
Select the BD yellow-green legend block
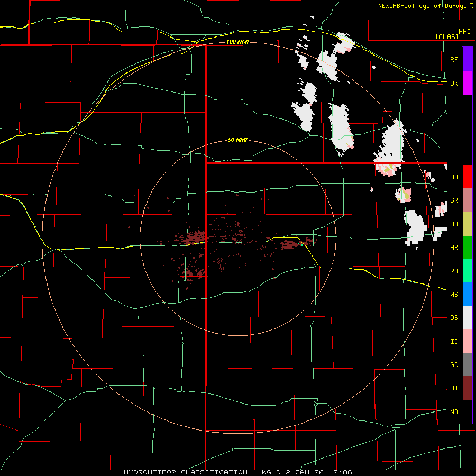click(x=467, y=224)
